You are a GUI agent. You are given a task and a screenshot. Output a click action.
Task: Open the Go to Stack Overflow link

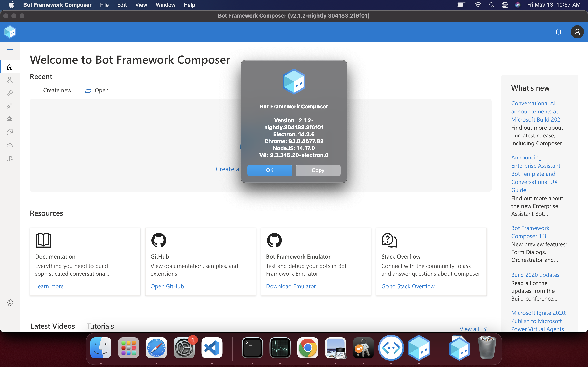(408, 286)
